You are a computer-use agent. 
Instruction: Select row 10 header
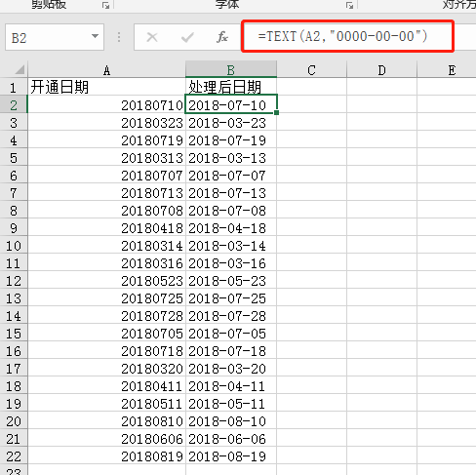click(14, 246)
